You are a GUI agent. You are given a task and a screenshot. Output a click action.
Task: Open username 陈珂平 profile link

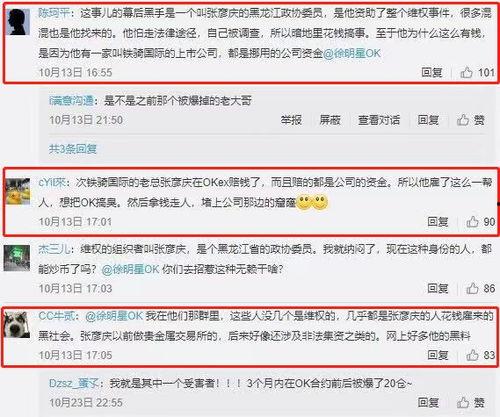click(54, 13)
